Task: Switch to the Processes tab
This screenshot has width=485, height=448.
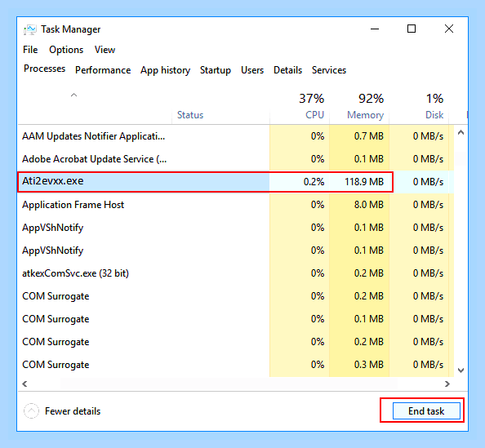Action: click(x=45, y=69)
